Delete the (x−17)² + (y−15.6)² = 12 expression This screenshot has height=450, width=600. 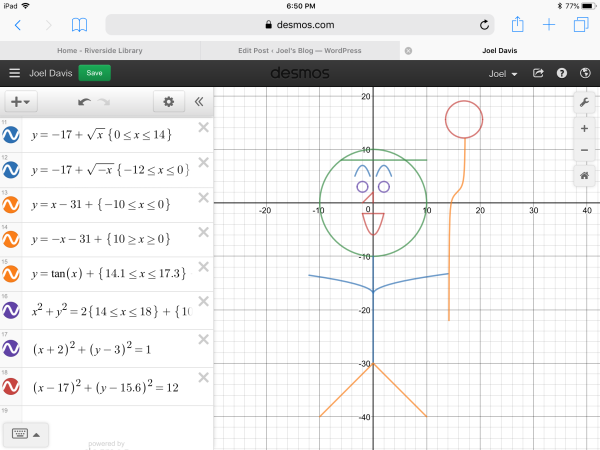(204, 377)
